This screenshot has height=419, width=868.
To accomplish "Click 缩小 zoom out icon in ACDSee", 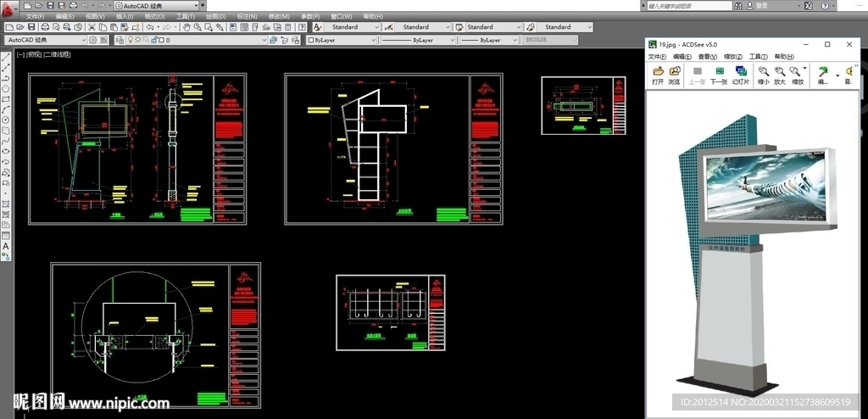I will [764, 75].
